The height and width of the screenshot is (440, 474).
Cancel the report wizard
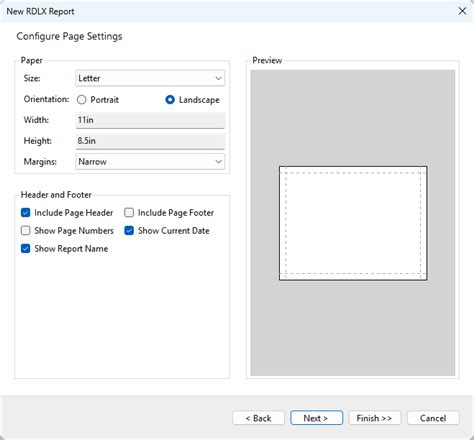click(x=433, y=418)
